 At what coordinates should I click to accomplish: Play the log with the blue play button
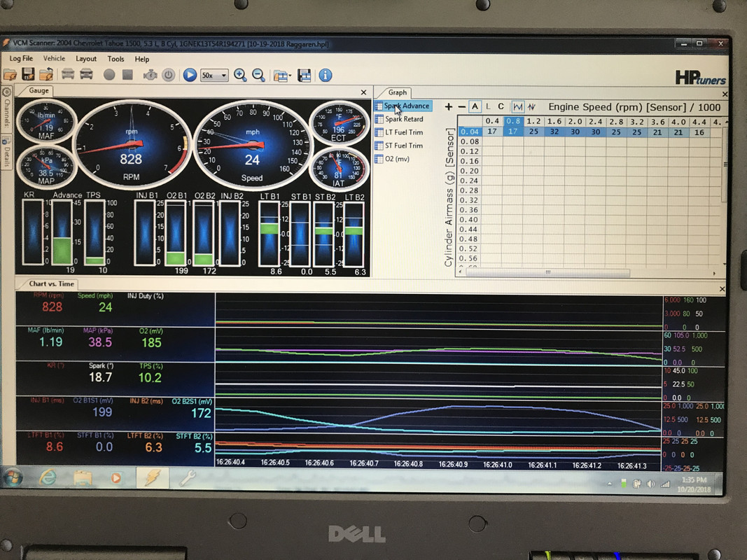[190, 75]
